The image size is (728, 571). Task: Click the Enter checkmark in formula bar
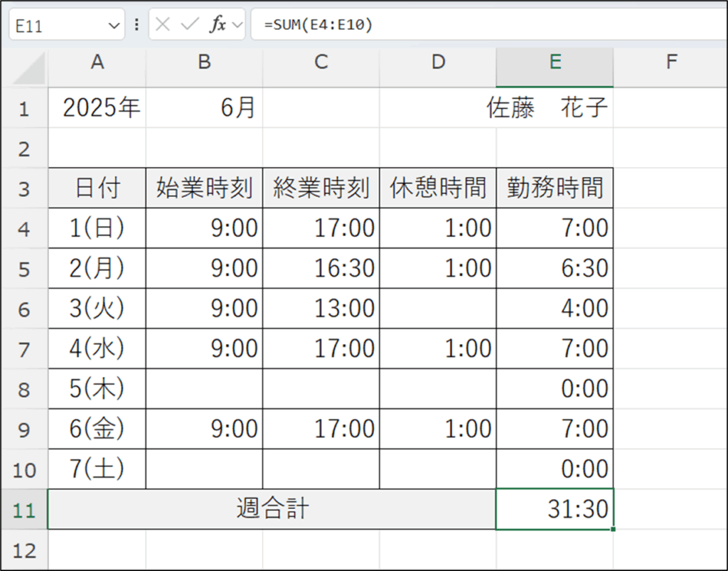[x=189, y=25]
